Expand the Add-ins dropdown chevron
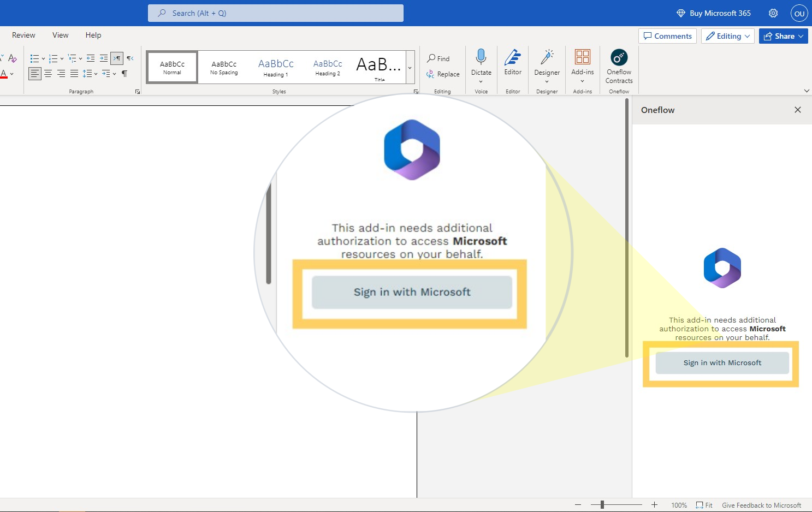Image resolution: width=812 pixels, height=512 pixels. (x=583, y=82)
